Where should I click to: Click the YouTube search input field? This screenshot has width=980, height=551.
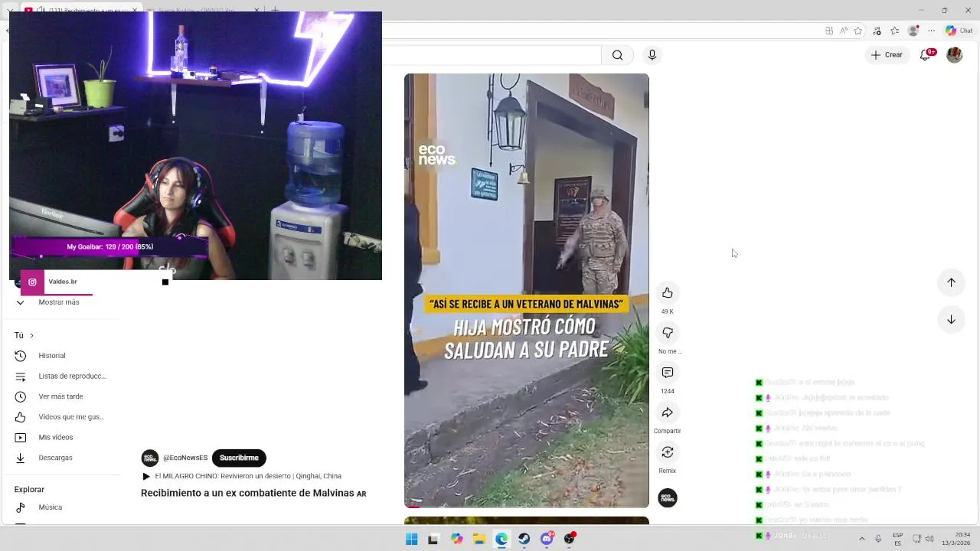[490, 55]
